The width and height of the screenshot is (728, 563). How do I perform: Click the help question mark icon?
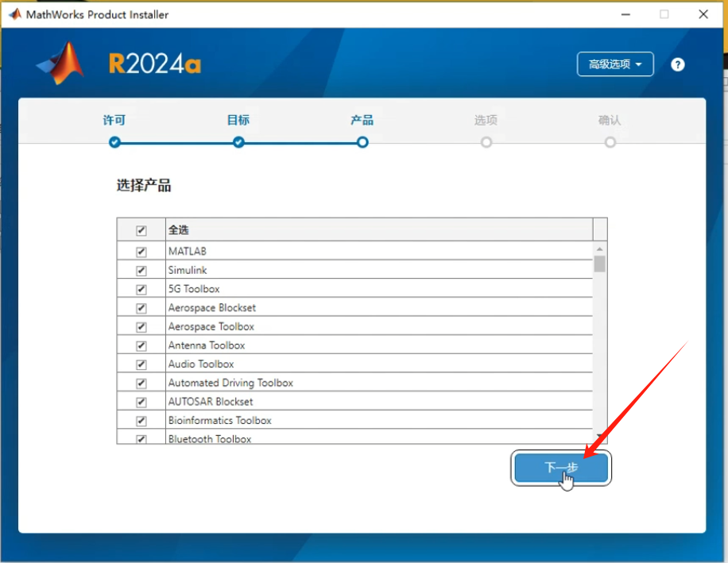click(x=677, y=64)
